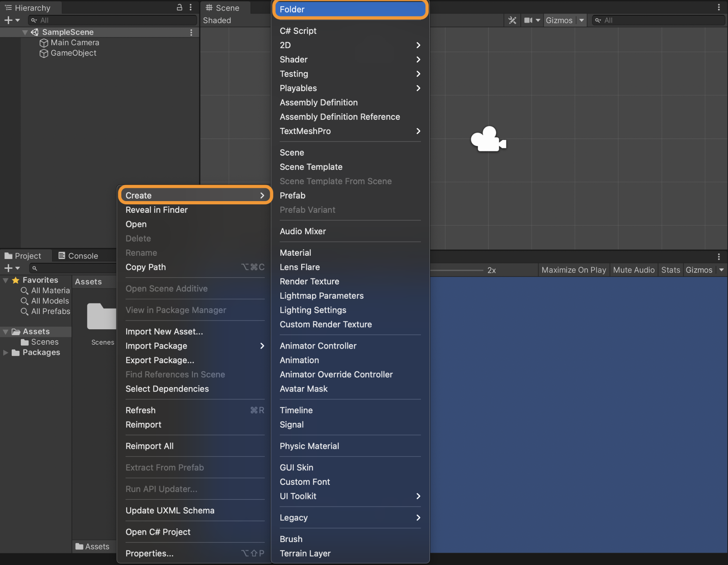The height and width of the screenshot is (565, 728).
Task: Select the Scenes folder thumbnail in Assets
Action: click(x=102, y=316)
